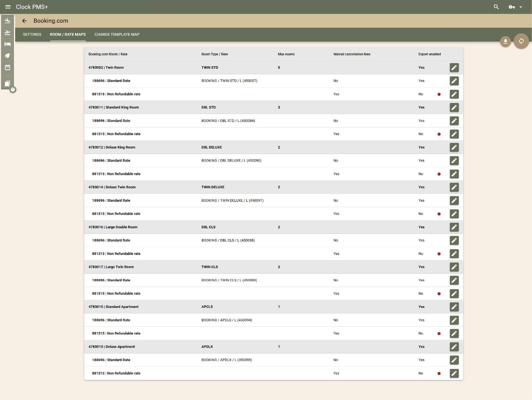The image size is (532, 400).
Task: Open the calendar sidebar icon
Action: click(7, 67)
